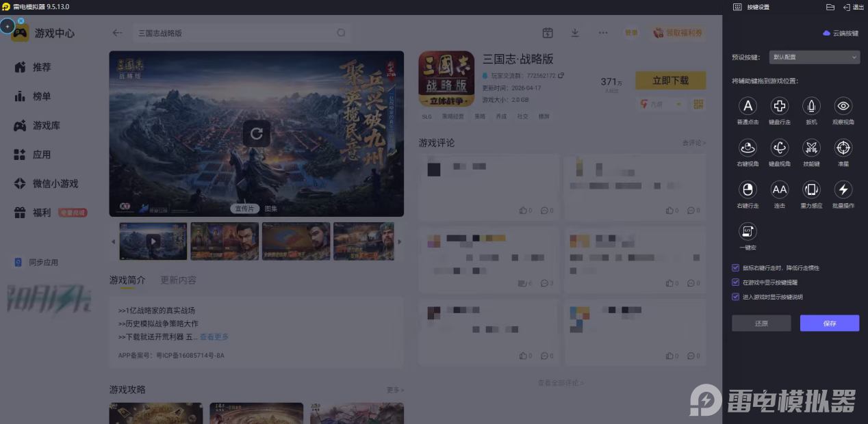Click the 退出 exit icon

click(x=854, y=7)
